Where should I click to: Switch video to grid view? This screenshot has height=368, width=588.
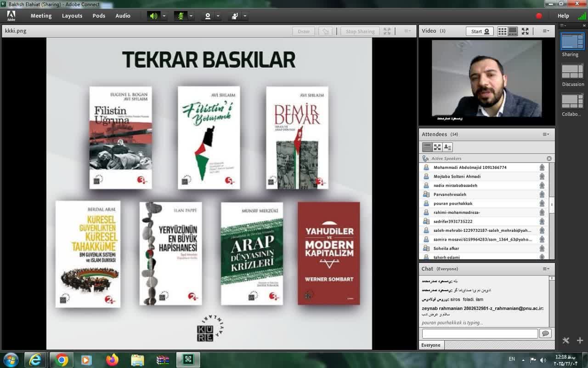[503, 31]
